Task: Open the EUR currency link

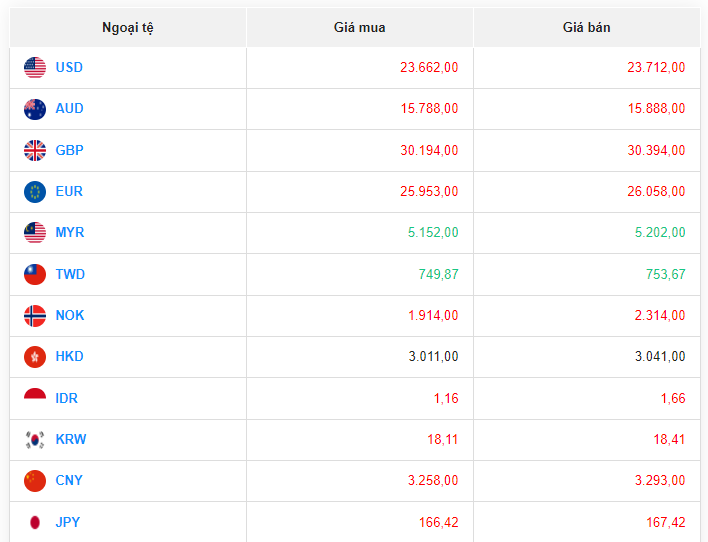Action: 69,191
